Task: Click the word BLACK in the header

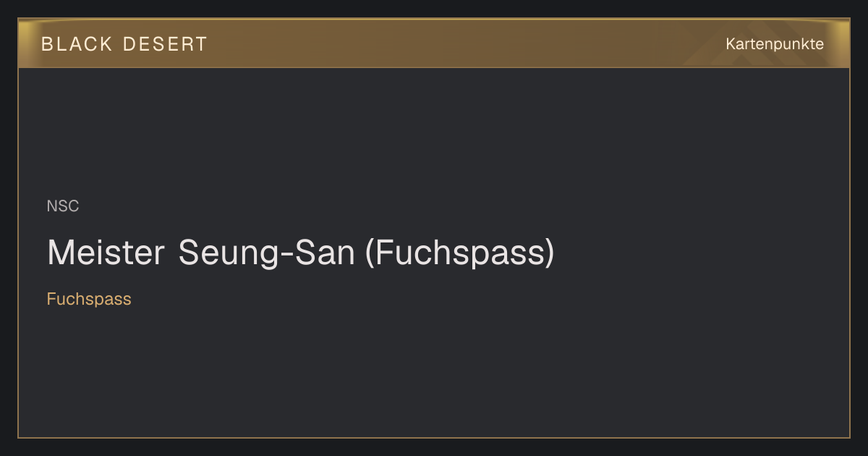Action: [77, 44]
